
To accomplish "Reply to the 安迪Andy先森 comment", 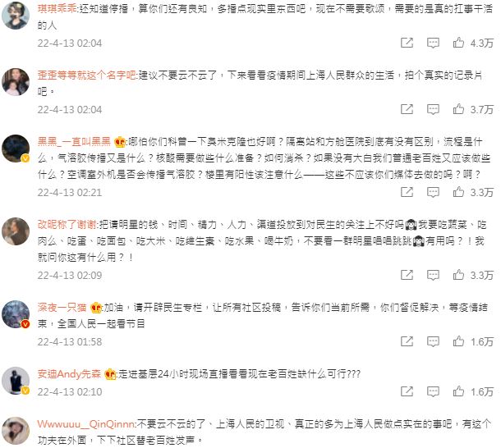I will [x=433, y=391].
